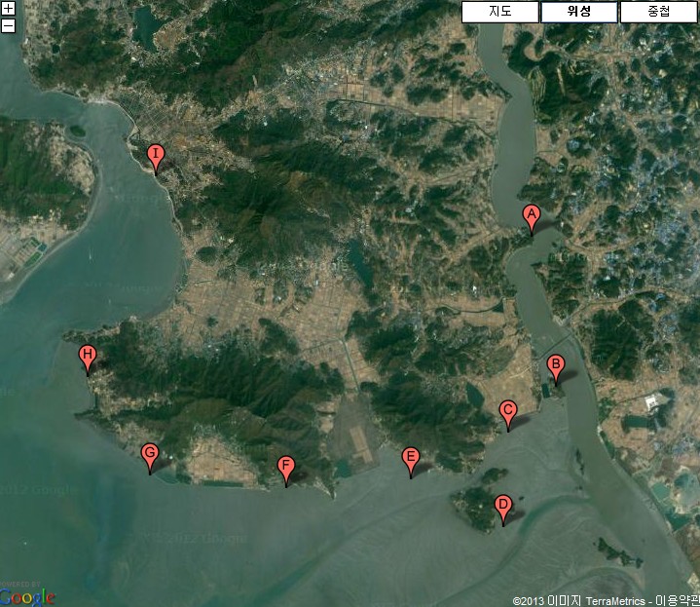Select map marker B by the bridge
The width and height of the screenshot is (700, 607).
pos(556,370)
